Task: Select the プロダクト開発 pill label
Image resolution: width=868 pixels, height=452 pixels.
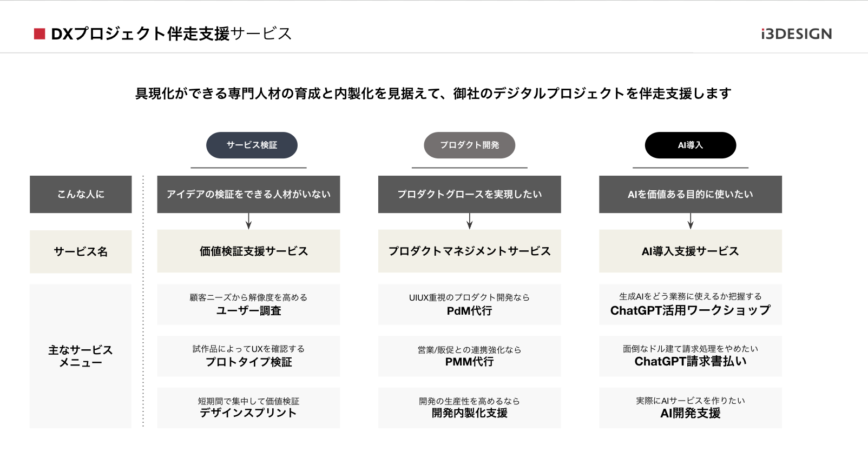Action: pos(469,145)
